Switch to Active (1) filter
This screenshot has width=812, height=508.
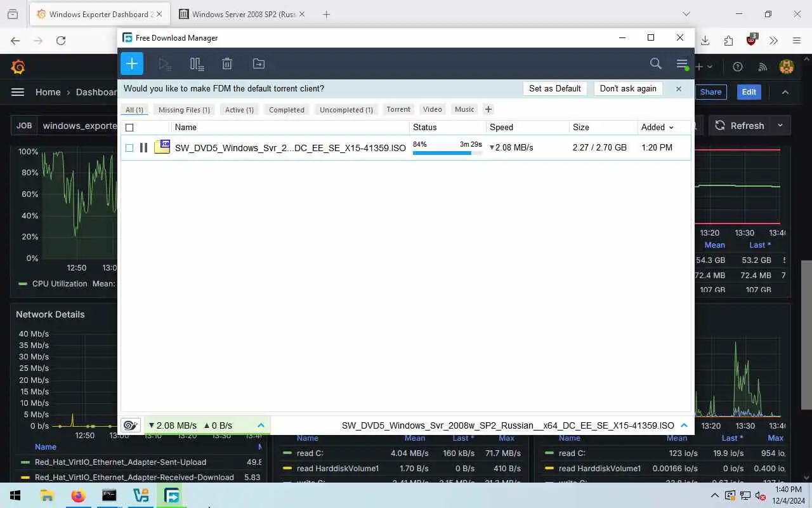[239, 110]
